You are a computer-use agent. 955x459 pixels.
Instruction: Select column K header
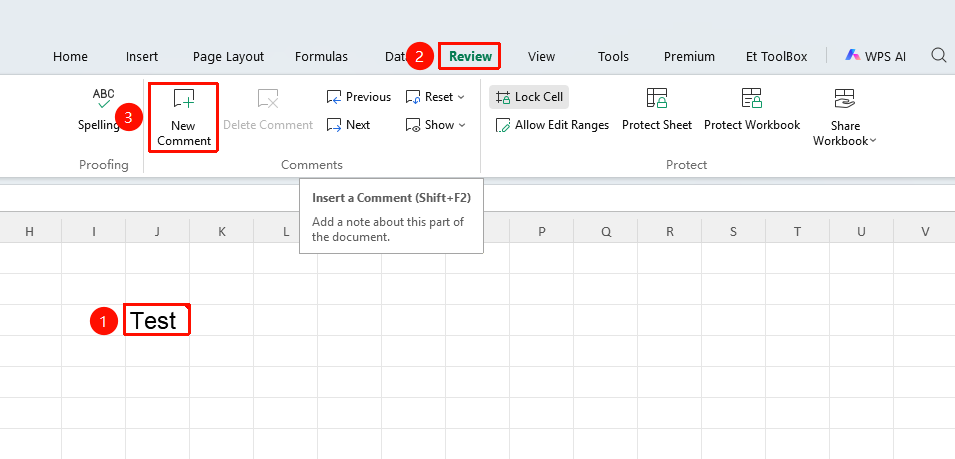(222, 231)
